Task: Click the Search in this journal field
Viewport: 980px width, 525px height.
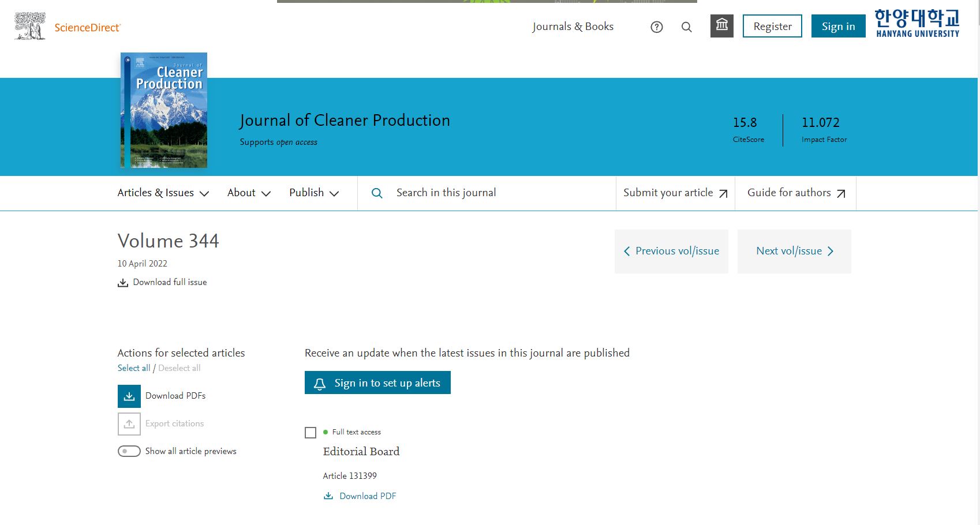Action: (496, 193)
